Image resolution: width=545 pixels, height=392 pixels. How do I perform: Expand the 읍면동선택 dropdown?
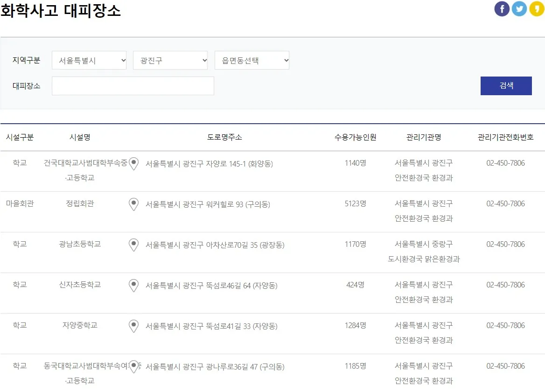[252, 60]
